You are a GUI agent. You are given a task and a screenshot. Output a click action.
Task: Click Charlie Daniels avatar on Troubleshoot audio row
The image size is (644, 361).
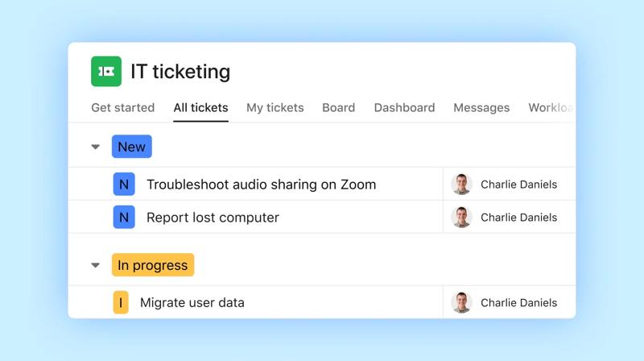click(x=461, y=185)
